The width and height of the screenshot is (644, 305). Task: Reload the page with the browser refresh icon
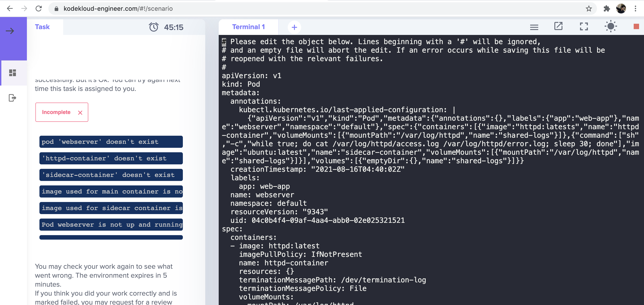click(x=39, y=9)
